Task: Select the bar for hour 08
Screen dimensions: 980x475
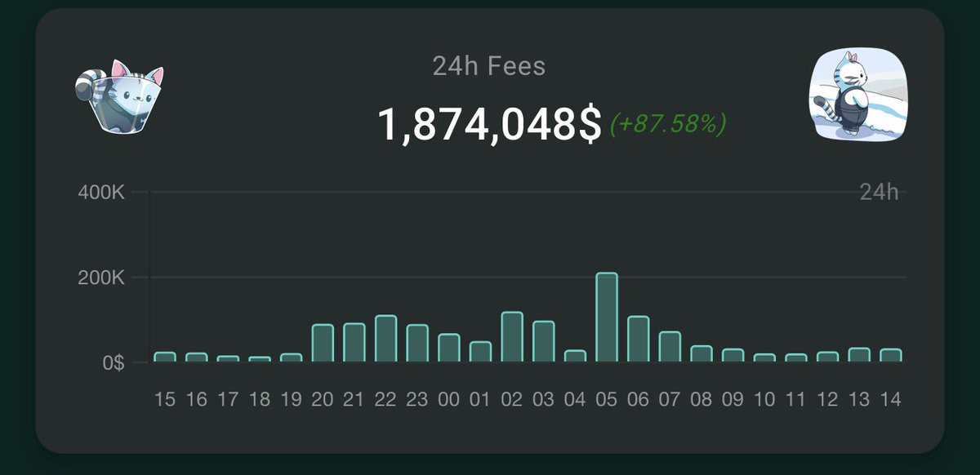Action: point(702,354)
